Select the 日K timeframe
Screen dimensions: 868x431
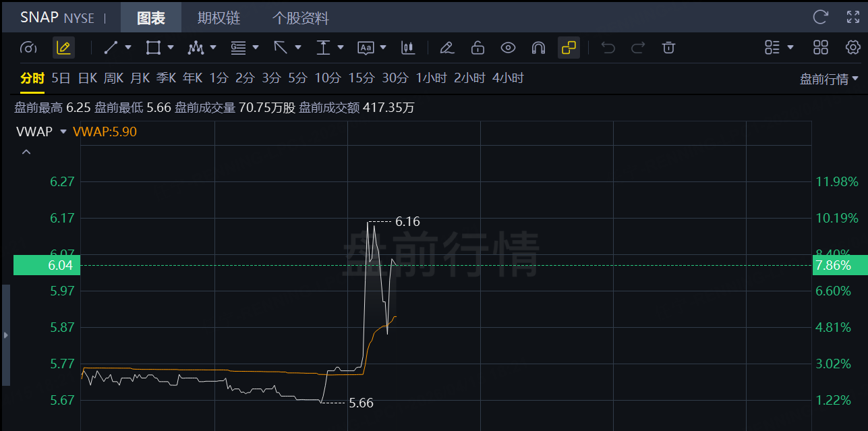tap(88, 78)
